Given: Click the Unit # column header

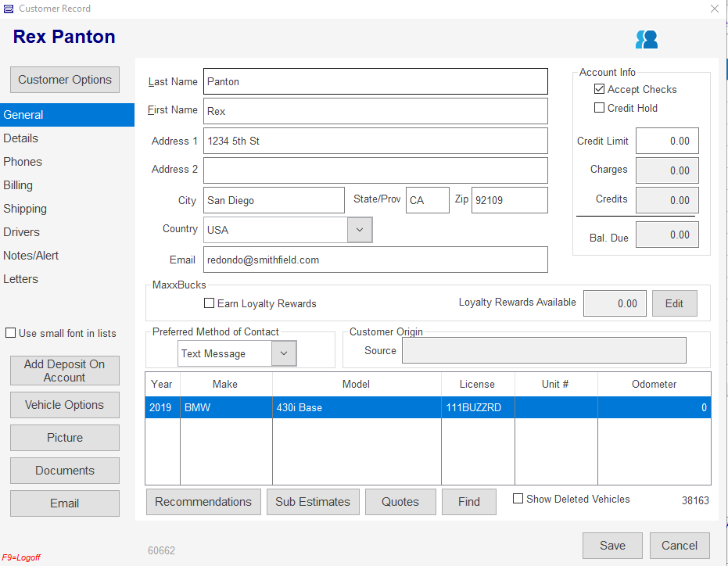Looking at the screenshot, I should 556,384.
